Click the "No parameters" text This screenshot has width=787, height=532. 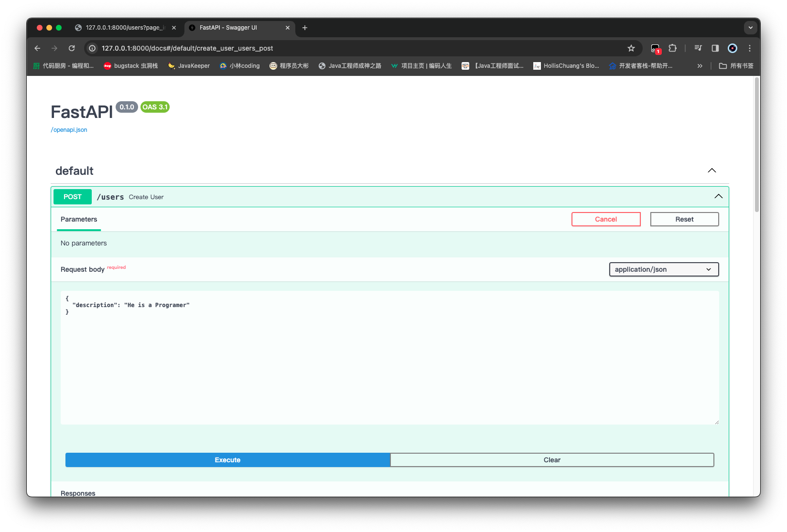84,243
